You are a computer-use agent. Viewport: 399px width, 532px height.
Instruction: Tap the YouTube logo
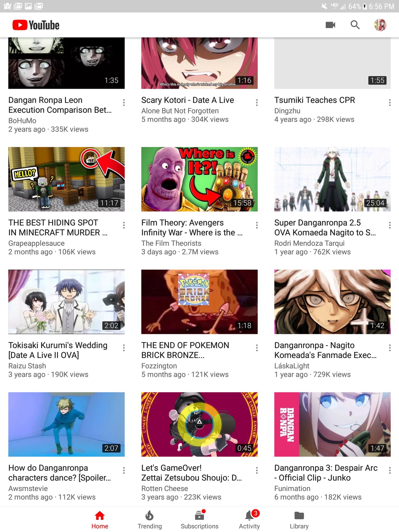coord(36,25)
